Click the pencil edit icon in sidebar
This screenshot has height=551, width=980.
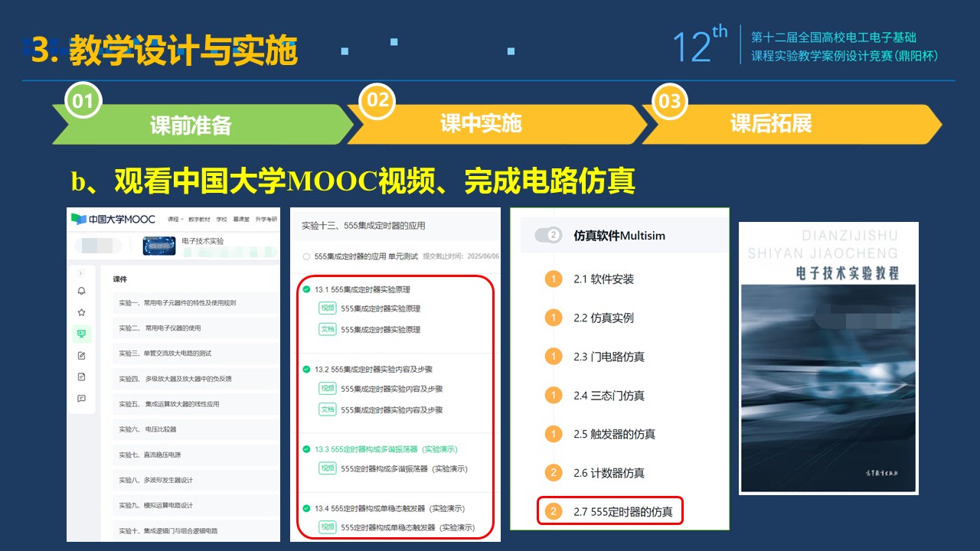pos(81,355)
